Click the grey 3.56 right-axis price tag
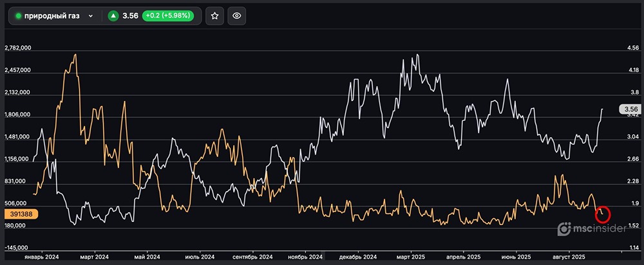 pos(629,109)
